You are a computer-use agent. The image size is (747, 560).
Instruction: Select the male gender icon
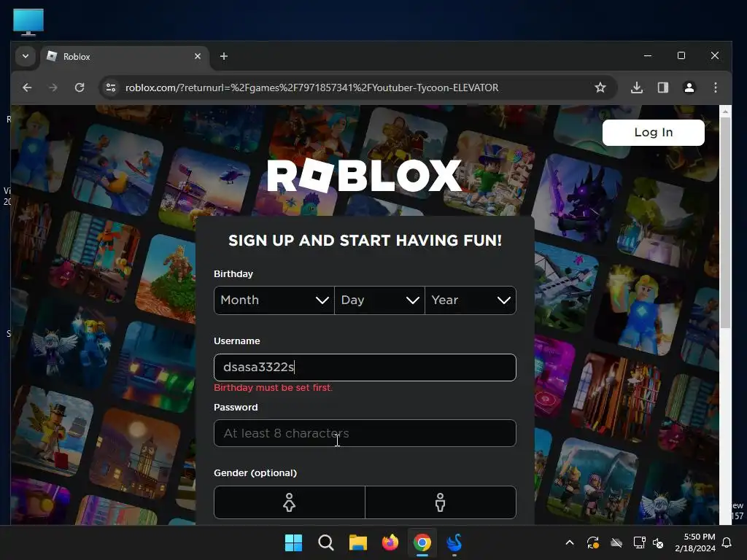pos(440,502)
